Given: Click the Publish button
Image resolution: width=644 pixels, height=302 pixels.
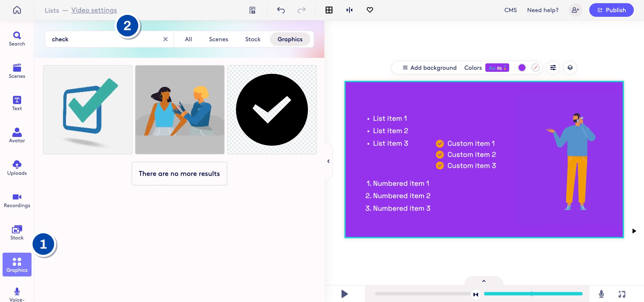Looking at the screenshot, I should (x=611, y=10).
